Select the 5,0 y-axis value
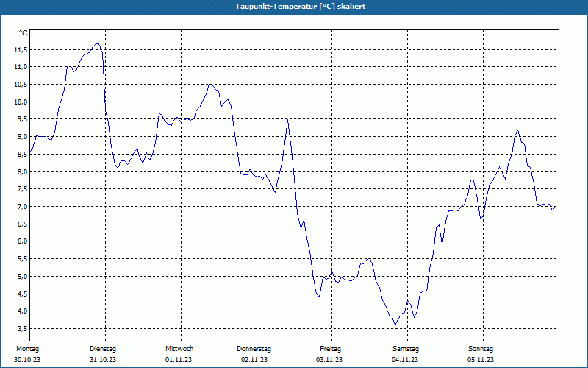The image size is (588, 368). 23,277
